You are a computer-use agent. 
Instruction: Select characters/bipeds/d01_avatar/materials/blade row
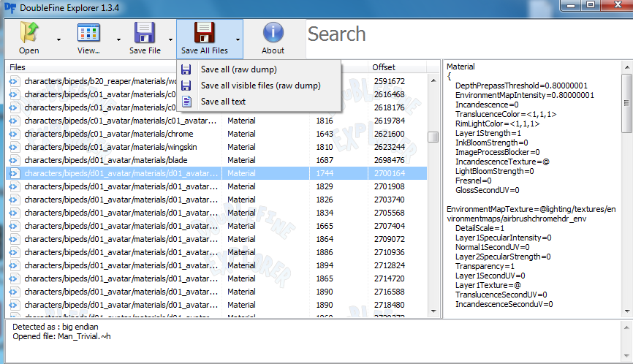pyautogui.click(x=216, y=160)
